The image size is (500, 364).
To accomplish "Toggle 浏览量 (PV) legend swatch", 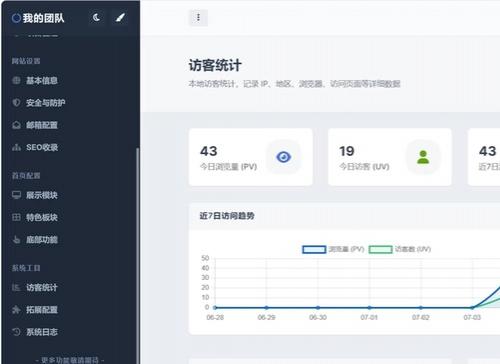I will coord(314,249).
